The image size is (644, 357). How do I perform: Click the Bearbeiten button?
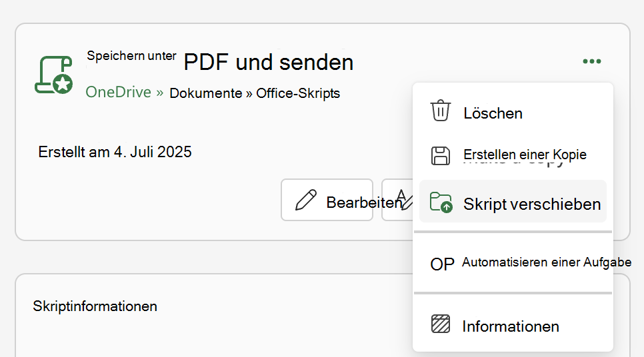pyautogui.click(x=327, y=200)
